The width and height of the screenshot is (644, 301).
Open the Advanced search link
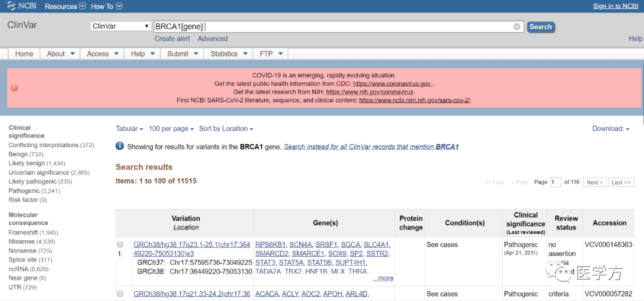pyautogui.click(x=213, y=39)
